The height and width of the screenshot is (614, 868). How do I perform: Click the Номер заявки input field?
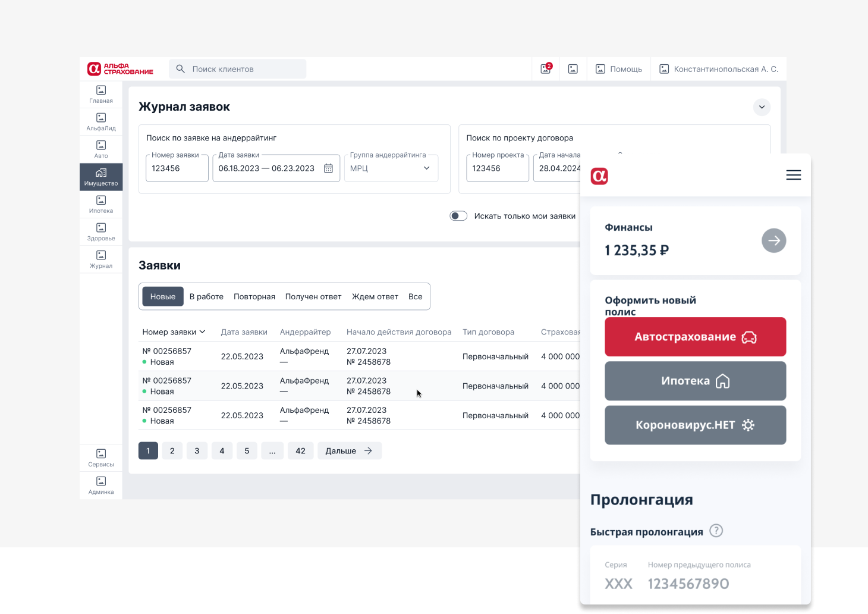[x=177, y=168]
